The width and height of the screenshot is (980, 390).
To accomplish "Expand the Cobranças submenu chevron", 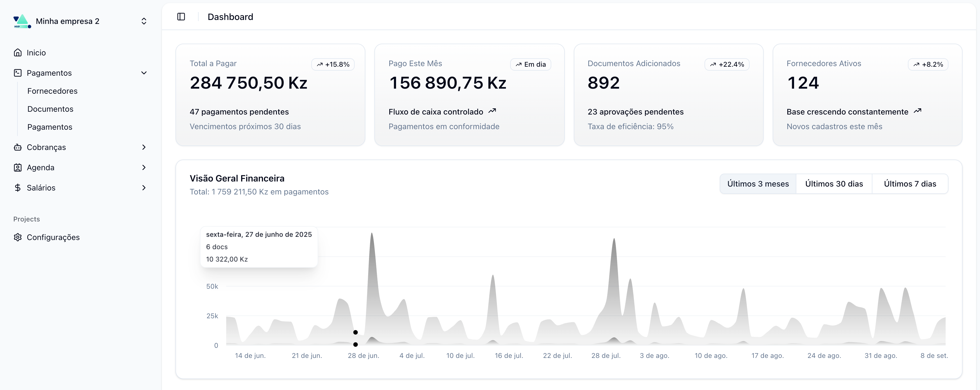I will pyautogui.click(x=144, y=147).
